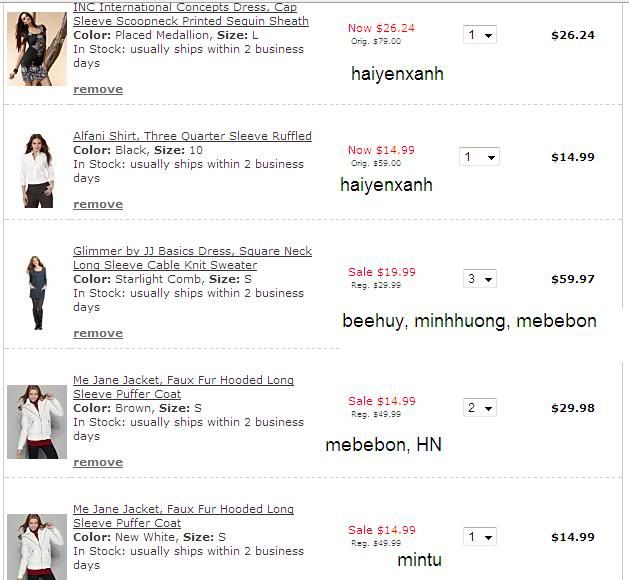This screenshot has width=629, height=580.
Task: Change quantity of Glimmer dress
Action: click(480, 279)
